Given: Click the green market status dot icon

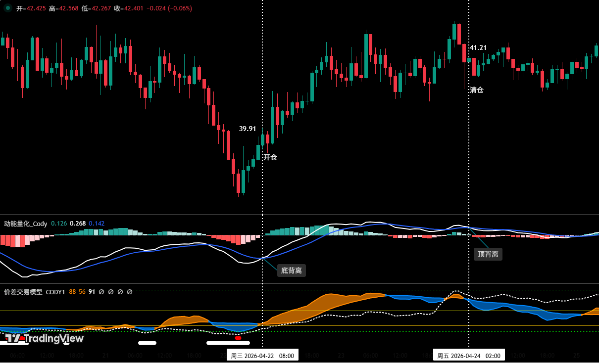Looking at the screenshot, I should coord(7,8).
